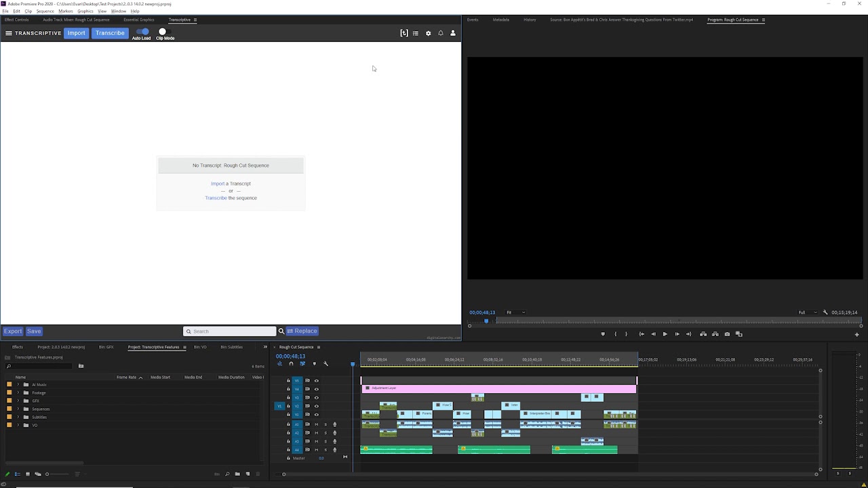Toggle insert sequences as nests icon
The width and height of the screenshot is (868, 488).
[279, 364]
